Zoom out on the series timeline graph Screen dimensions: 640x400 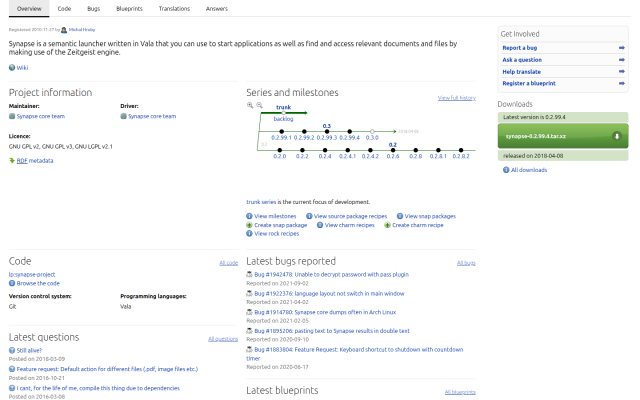tap(259, 105)
